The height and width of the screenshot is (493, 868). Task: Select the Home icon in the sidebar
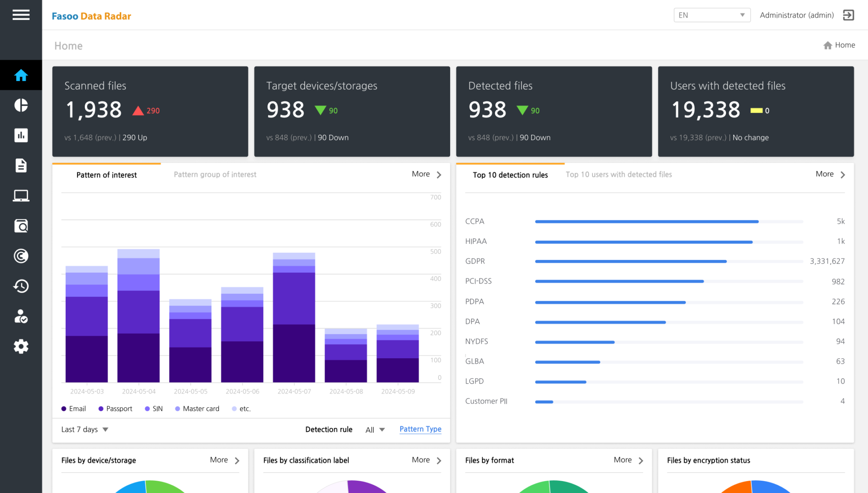click(21, 75)
